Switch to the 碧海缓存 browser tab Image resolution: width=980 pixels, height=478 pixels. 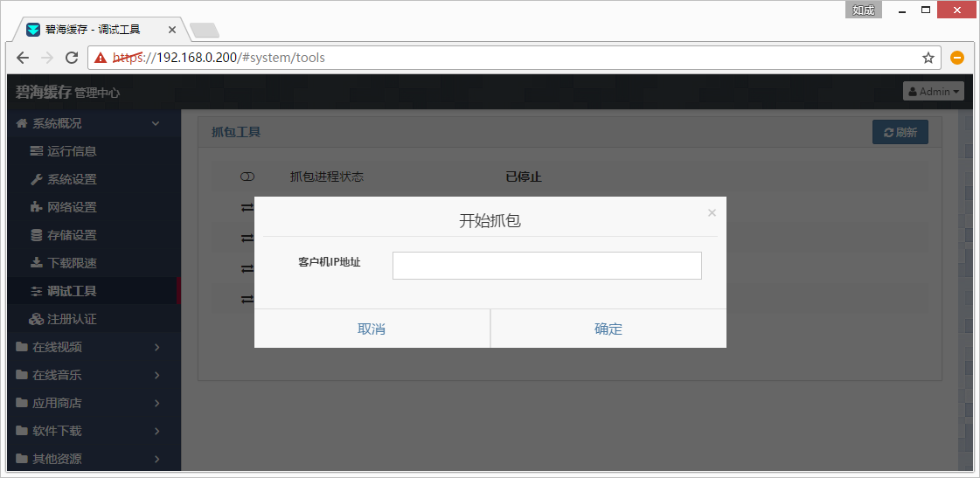96,30
